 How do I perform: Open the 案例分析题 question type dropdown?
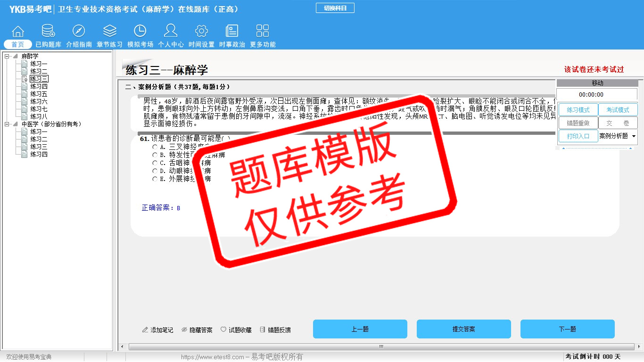633,136
